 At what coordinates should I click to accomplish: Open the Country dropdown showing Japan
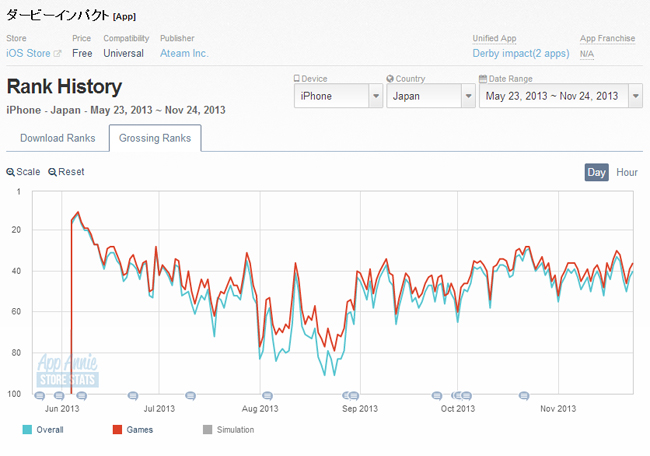[430, 96]
